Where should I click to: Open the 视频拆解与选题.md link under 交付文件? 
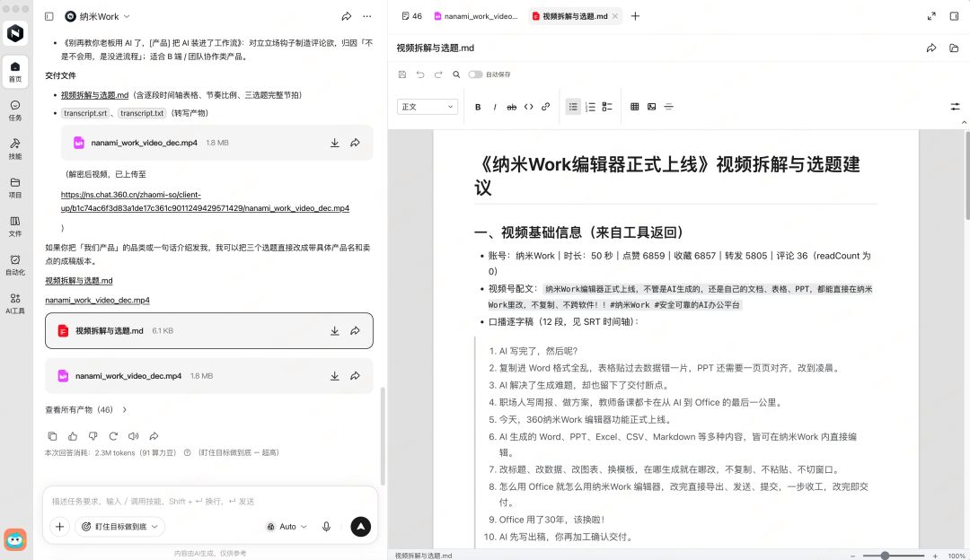pyautogui.click(x=94, y=95)
